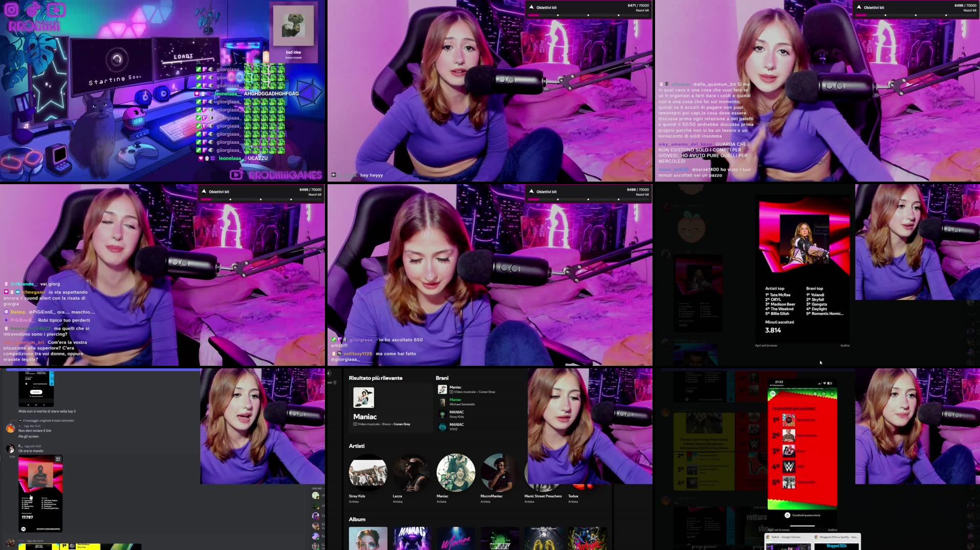
Task: Open the Discord Wrapped image showing 17.787 minutes
Action: click(x=40, y=494)
